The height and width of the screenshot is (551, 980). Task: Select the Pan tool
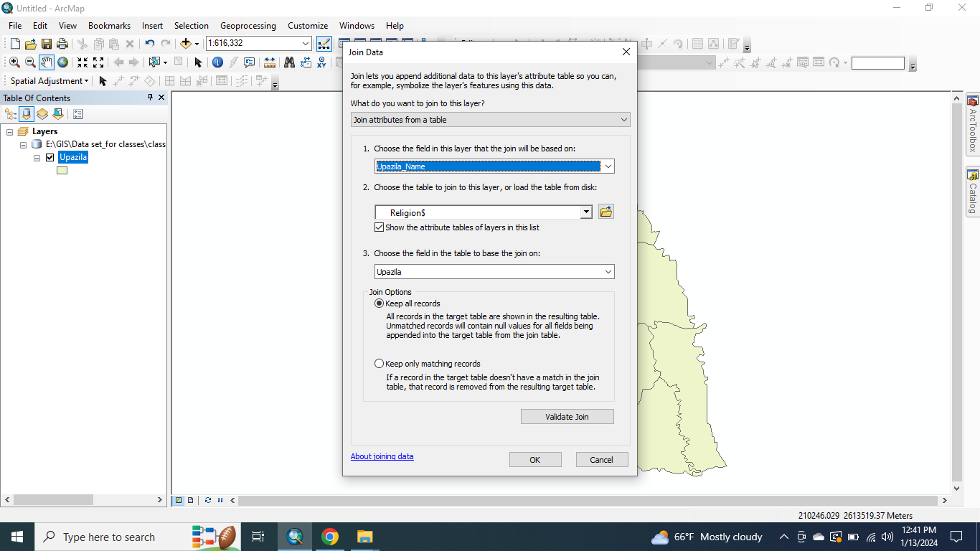46,62
